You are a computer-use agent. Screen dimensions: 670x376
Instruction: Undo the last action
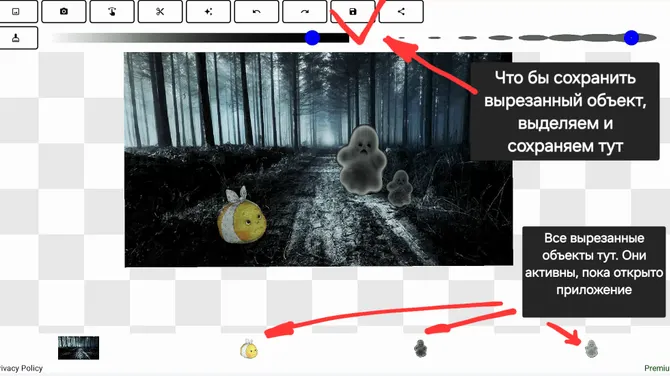(x=257, y=12)
